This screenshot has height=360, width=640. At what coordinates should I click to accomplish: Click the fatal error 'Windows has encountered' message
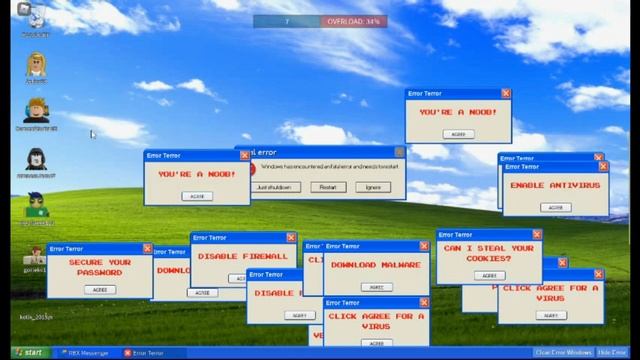click(330, 167)
